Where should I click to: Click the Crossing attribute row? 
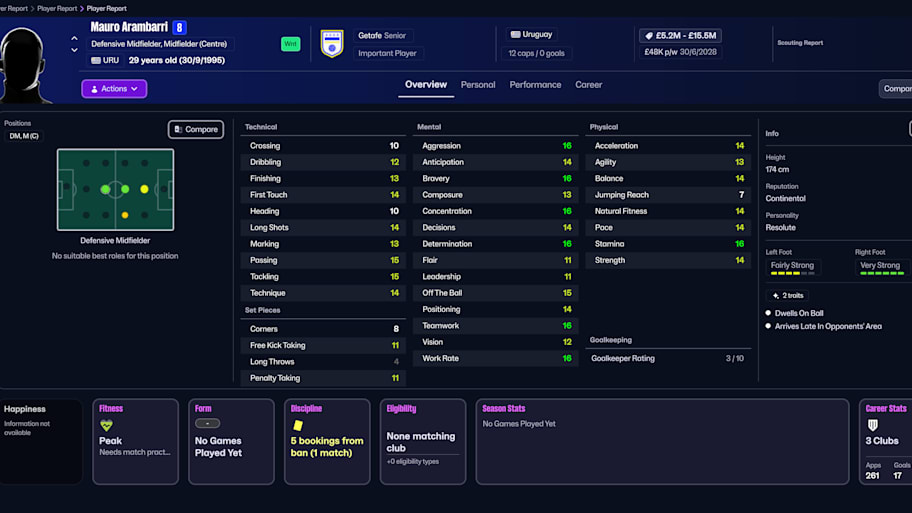click(x=323, y=146)
